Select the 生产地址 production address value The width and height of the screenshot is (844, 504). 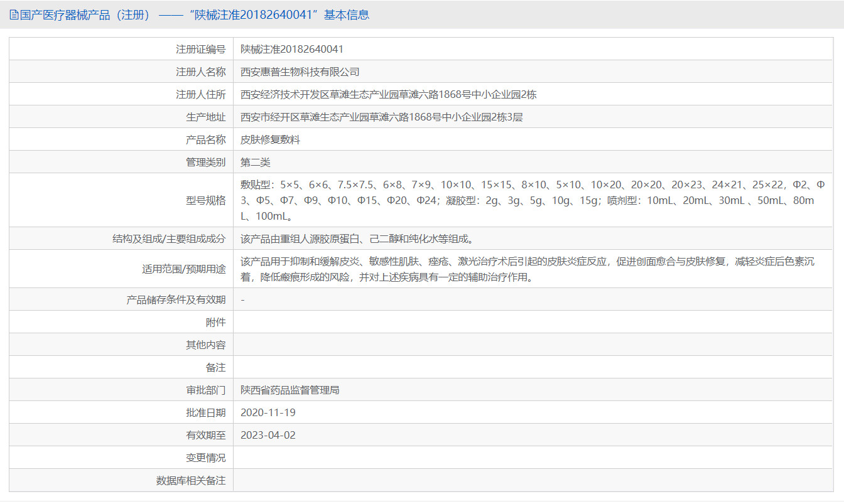[364, 116]
